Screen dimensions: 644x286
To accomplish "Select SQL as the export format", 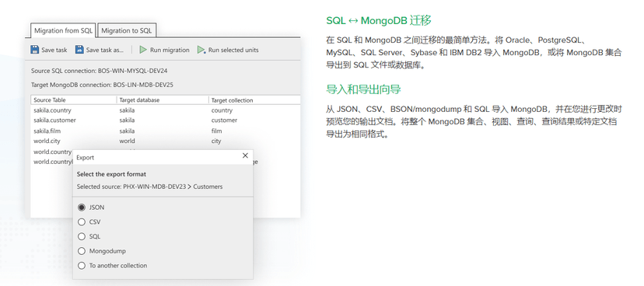I will [82, 236].
